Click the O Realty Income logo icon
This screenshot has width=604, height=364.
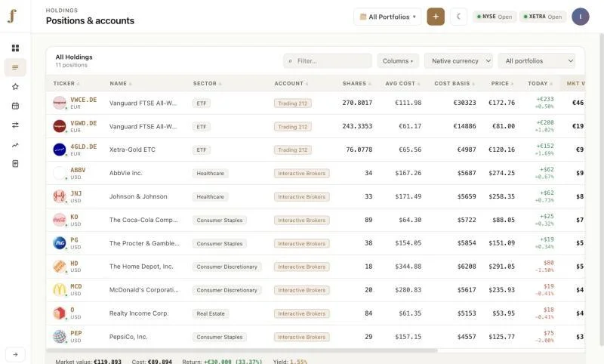(x=60, y=313)
